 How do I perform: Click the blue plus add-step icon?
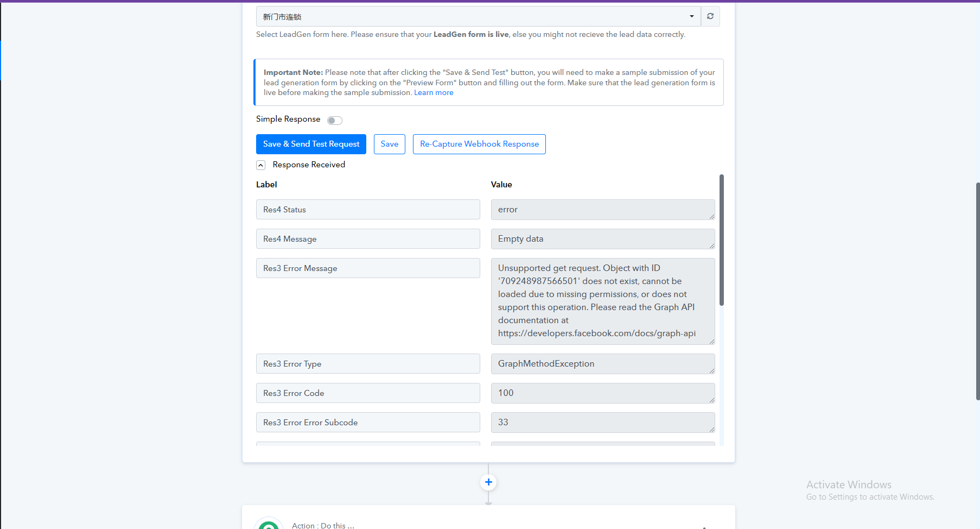click(x=488, y=482)
